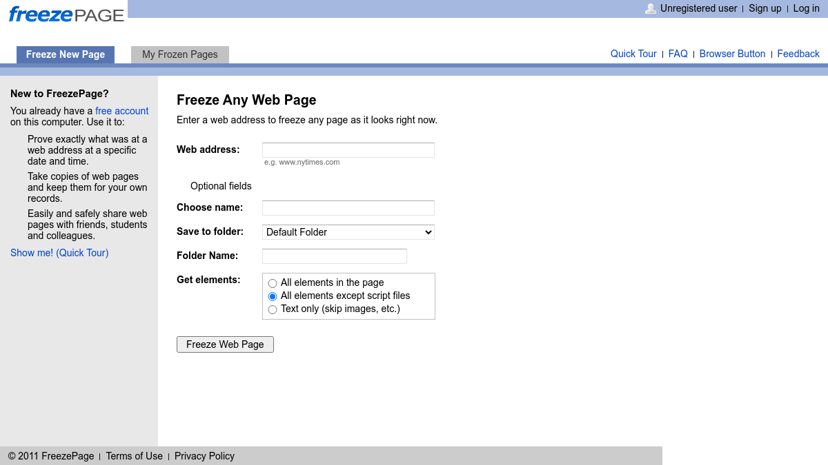Click the Optional fields label
828x465 pixels.
click(x=221, y=186)
